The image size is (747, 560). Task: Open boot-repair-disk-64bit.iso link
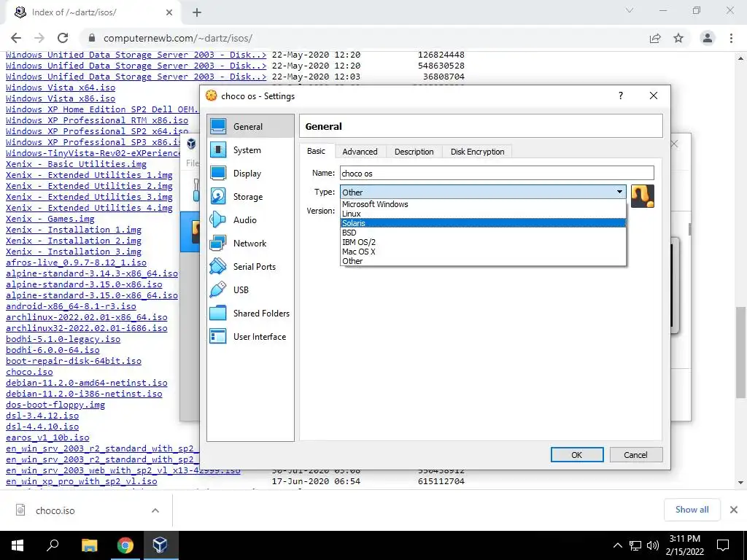(74, 361)
